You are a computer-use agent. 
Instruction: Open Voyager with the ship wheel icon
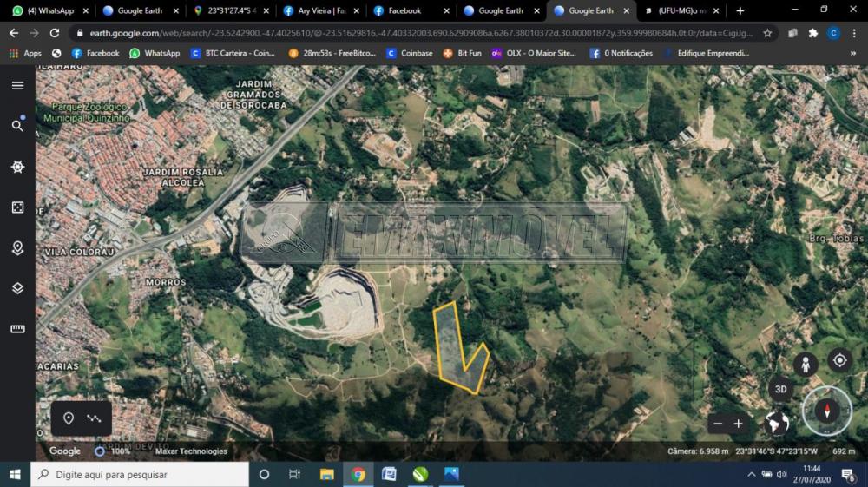17,167
